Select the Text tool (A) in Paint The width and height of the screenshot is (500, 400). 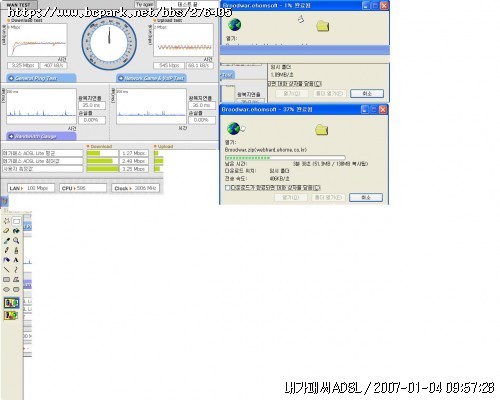coord(16,260)
